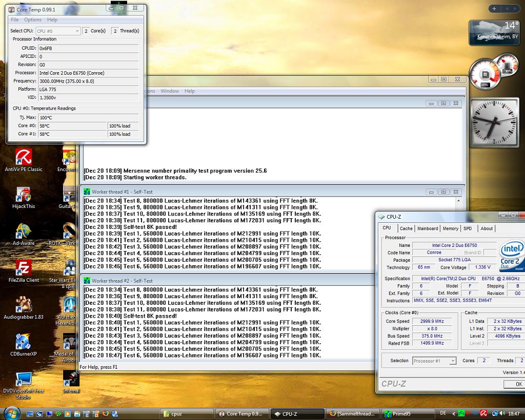
Task: Click the scroll up arrow in Worker thread #1
Action: [458, 201]
